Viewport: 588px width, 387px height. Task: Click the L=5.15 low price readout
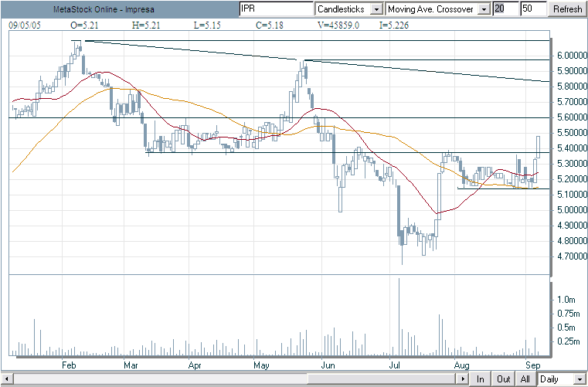(x=207, y=25)
